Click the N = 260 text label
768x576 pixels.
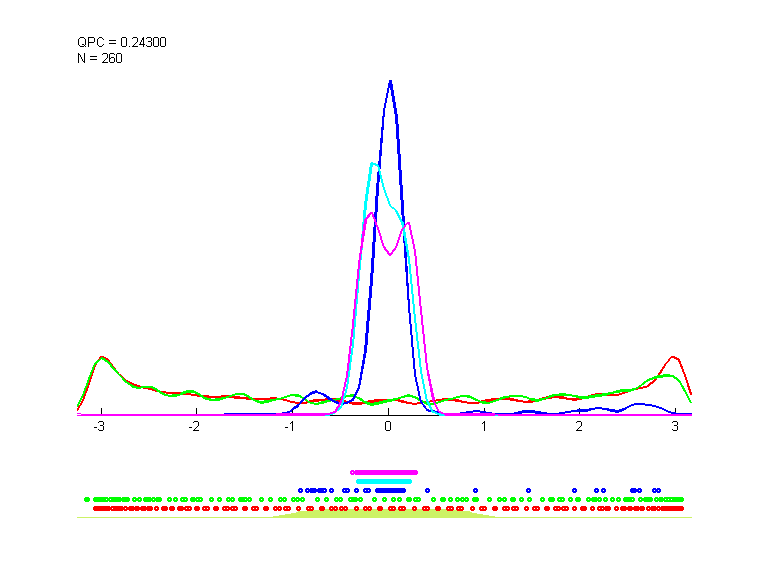[x=100, y=58]
